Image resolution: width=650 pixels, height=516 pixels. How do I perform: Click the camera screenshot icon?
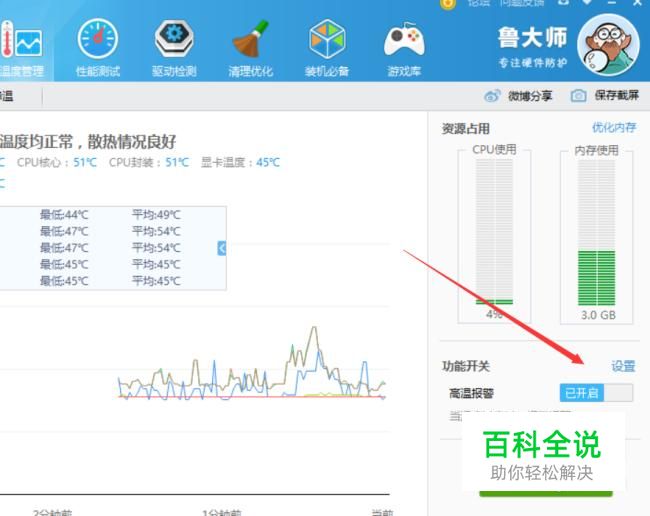[578, 96]
